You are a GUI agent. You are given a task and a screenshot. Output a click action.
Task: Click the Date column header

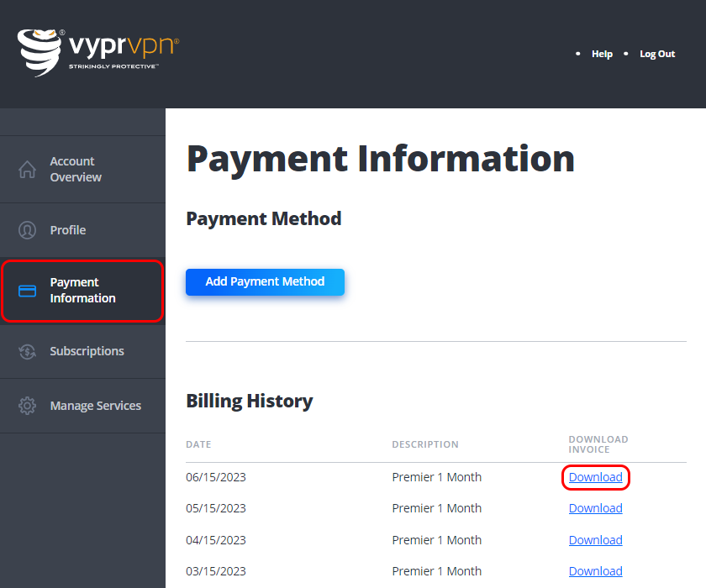(198, 444)
